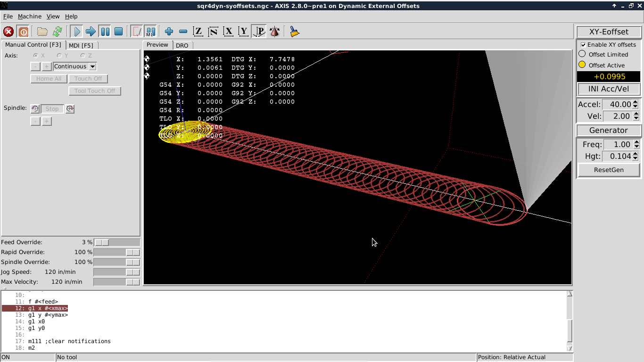Viewport: 644px width, 362px height.
Task: Stop the running program via toolbar
Action: coord(119,32)
